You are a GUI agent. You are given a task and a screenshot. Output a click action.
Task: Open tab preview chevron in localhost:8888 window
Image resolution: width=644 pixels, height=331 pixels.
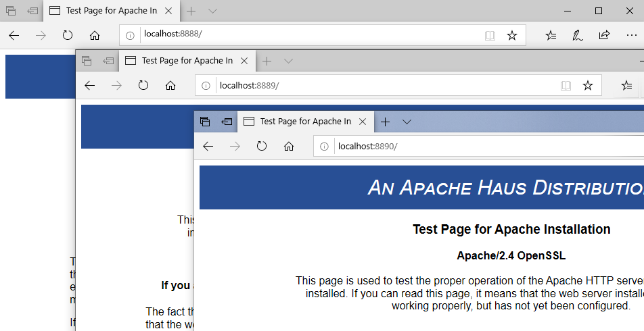212,11
